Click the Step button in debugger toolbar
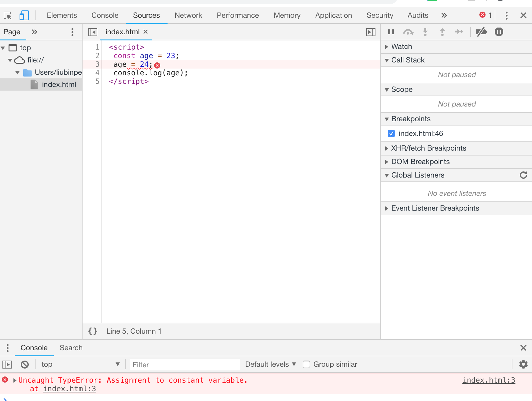 (x=459, y=32)
